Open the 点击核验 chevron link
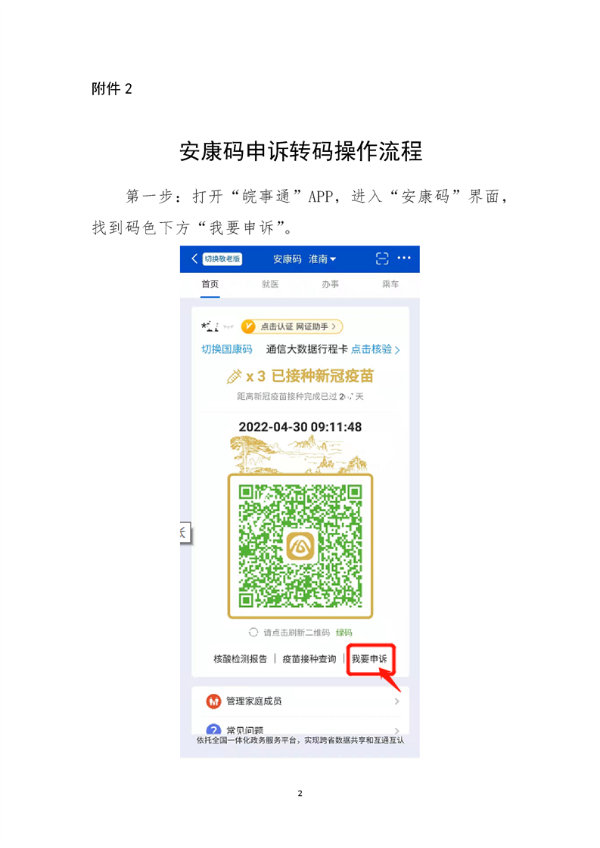The height and width of the screenshot is (848, 600). (x=375, y=349)
